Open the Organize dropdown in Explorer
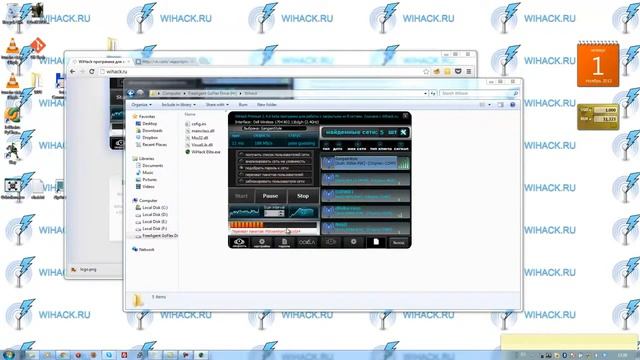 pos(141,105)
